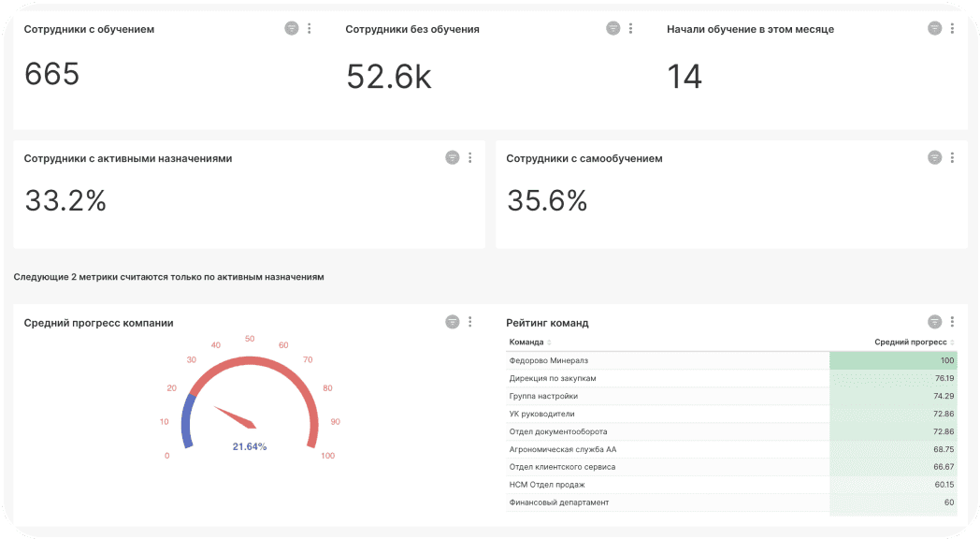Click the note 'Следующие 2 метрики считаются…'
Viewport: 980px width, 539px height.
pos(168,277)
